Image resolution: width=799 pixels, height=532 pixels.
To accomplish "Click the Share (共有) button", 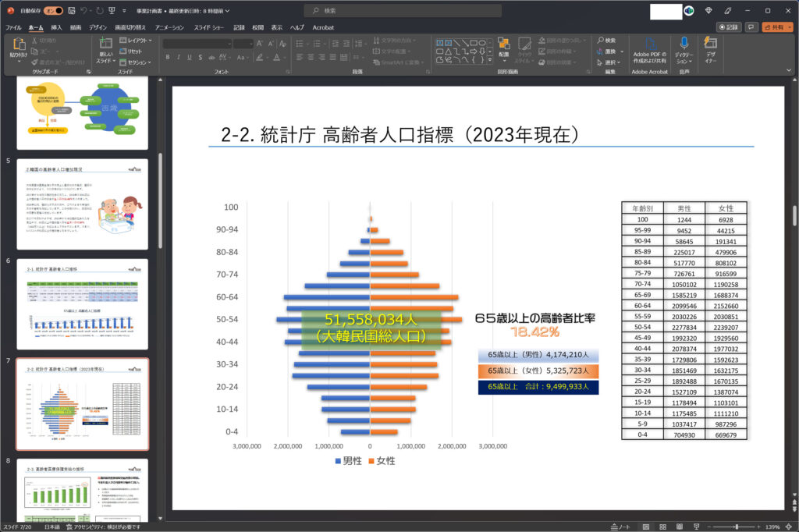I will point(777,27).
